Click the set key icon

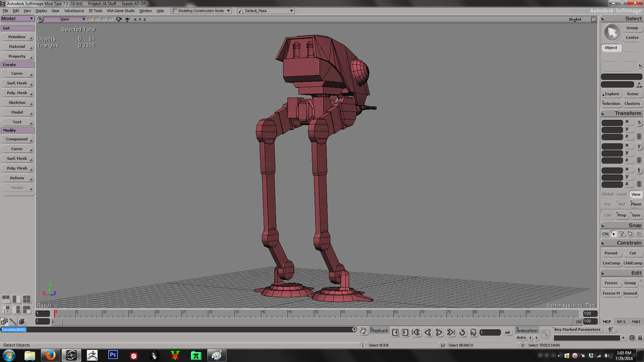pyautogui.click(x=545, y=334)
